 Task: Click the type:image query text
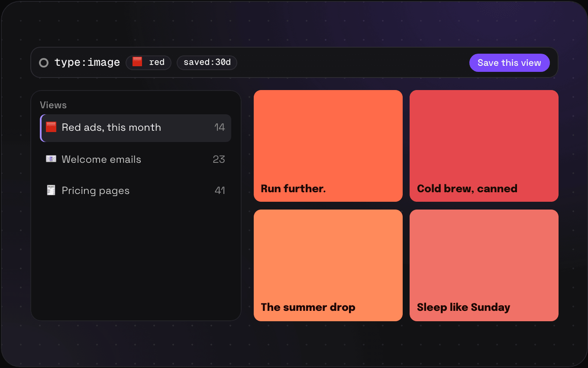(x=87, y=62)
